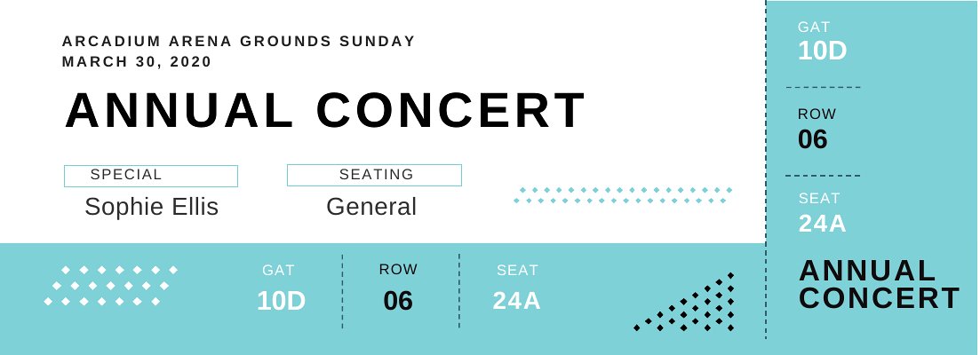Click the ARCADIUM ARENA GROUNDS SUNDAY venue line
Viewport: 980px width, 355px height.
(x=239, y=41)
